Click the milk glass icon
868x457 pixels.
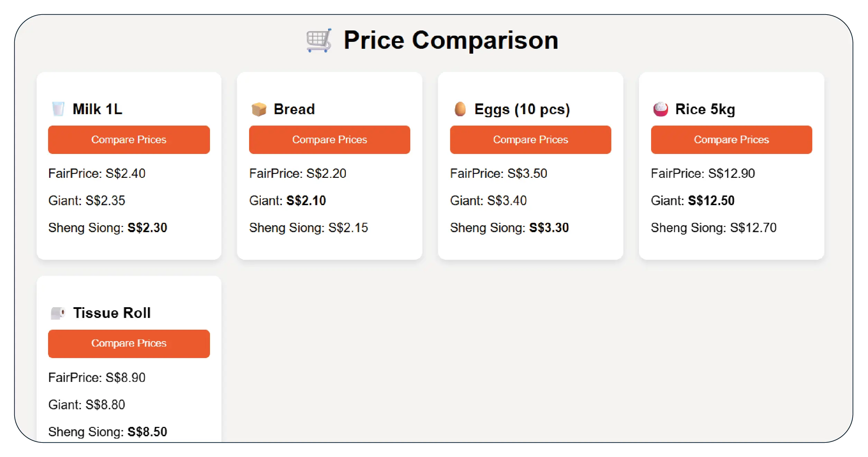[58, 109]
